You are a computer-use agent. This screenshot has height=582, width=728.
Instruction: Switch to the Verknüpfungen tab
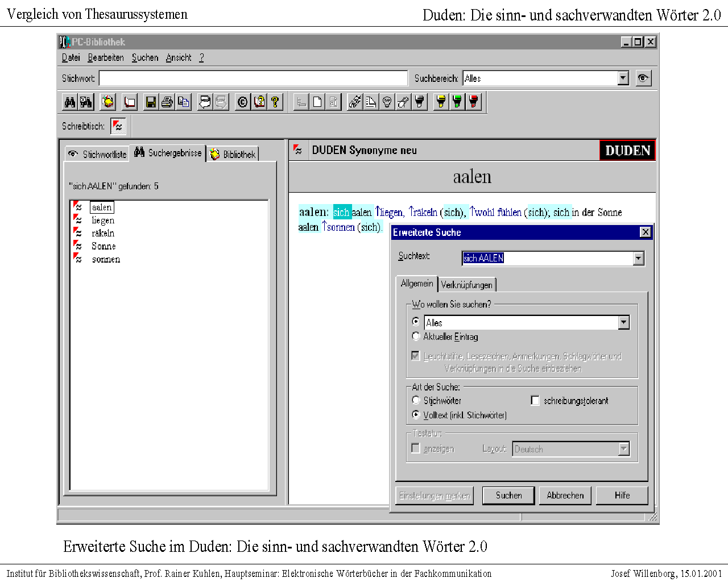coord(466,285)
